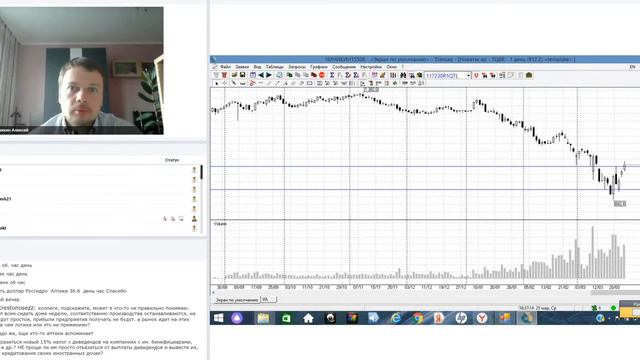Image resolution: width=640 pixels, height=360 pixels.
Task: Click the presenter webcam video
Action: coord(82,70)
